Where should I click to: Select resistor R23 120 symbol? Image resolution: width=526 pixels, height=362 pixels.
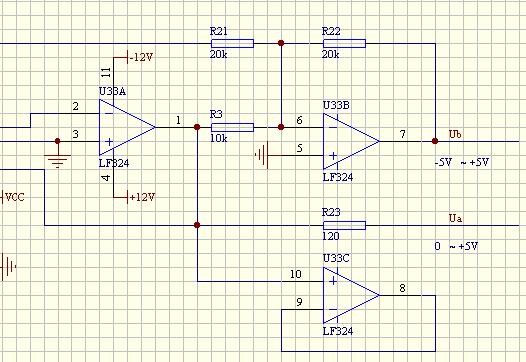point(345,225)
